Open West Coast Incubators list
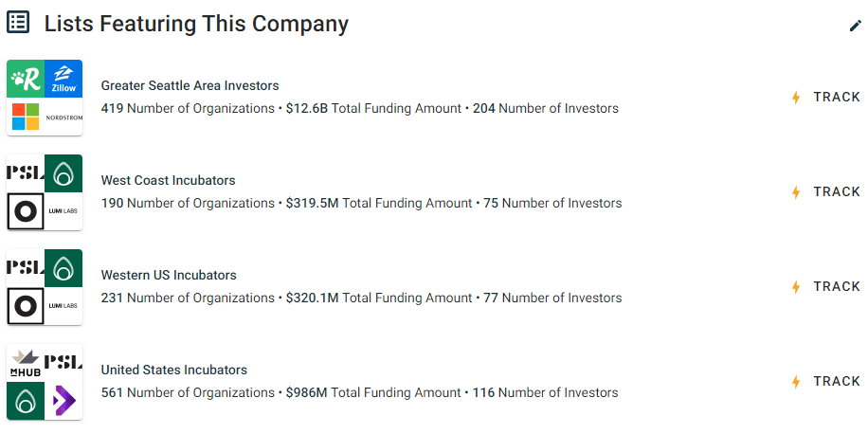 coord(168,180)
